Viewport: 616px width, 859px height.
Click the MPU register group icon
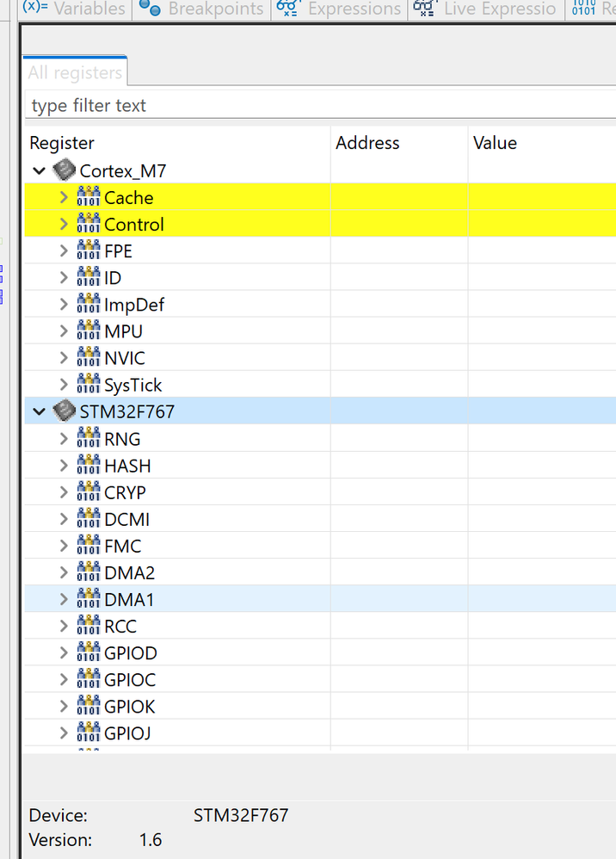tap(88, 330)
